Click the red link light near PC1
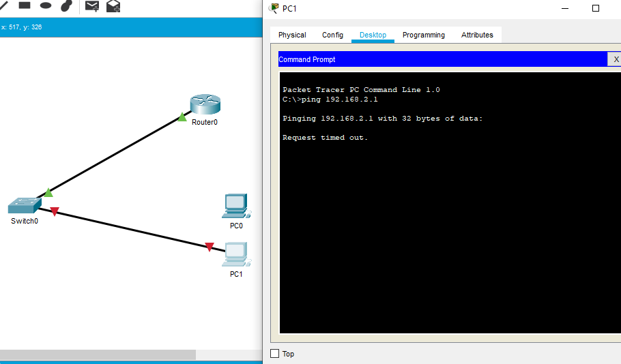This screenshot has height=364, width=621. click(x=210, y=247)
